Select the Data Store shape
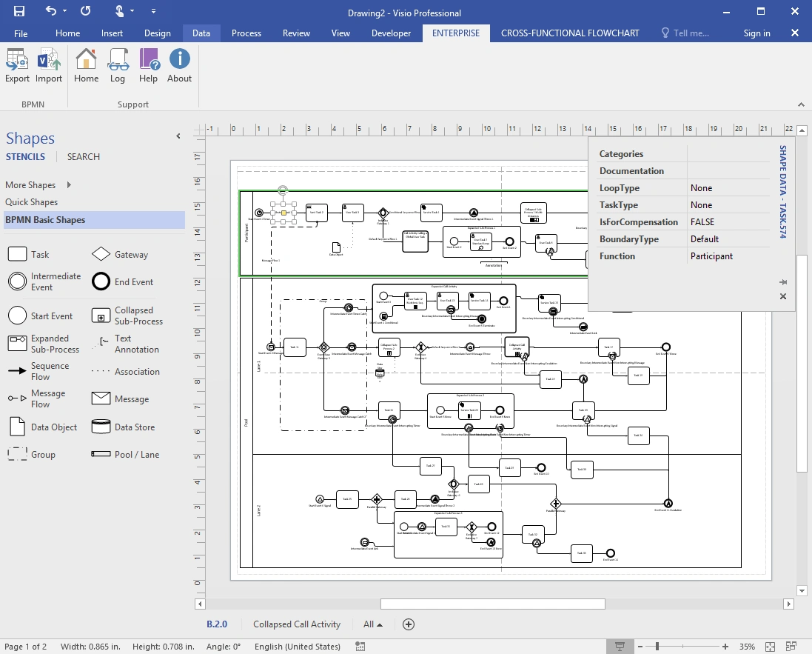The height and width of the screenshot is (654, 812). [101, 427]
